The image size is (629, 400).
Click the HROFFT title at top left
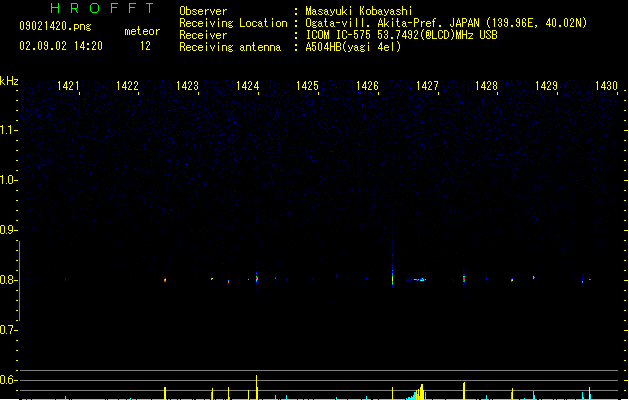pyautogui.click(x=102, y=8)
